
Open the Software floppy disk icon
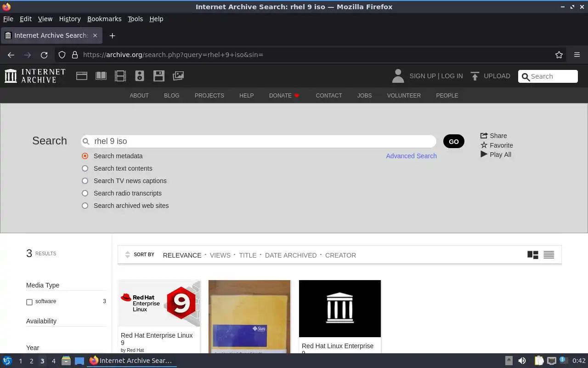point(159,76)
